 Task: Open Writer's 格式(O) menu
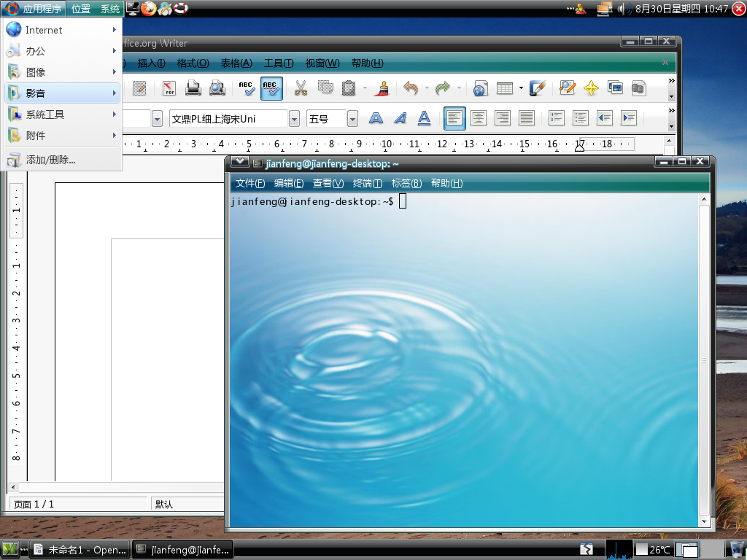click(193, 63)
